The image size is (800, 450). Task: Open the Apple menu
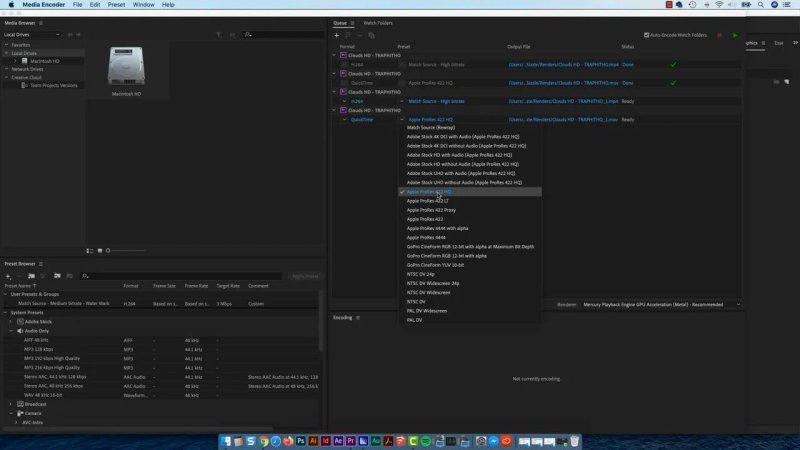coord(11,5)
